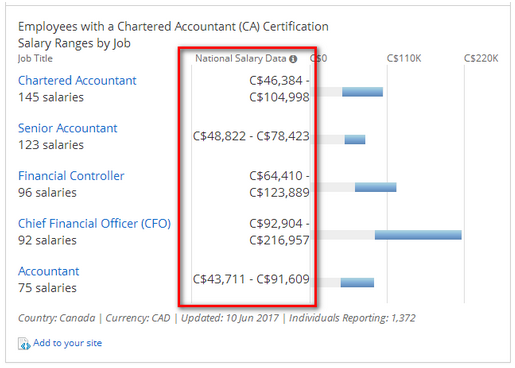Click the Senior Accountant blue salary bar
Viewport: 515px width, 368px height.
[x=355, y=139]
